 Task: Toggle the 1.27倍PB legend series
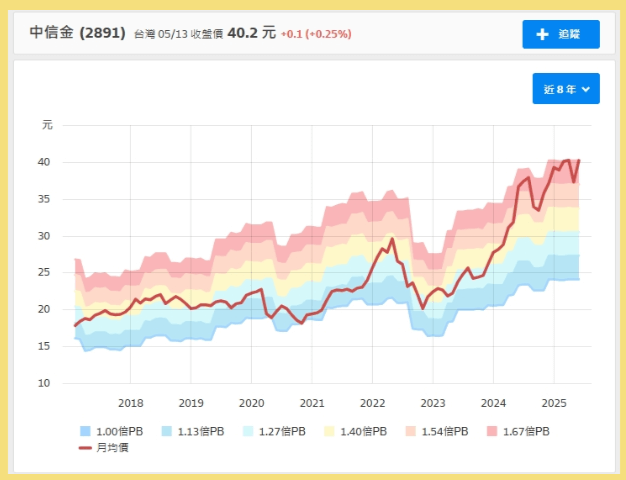[274, 431]
